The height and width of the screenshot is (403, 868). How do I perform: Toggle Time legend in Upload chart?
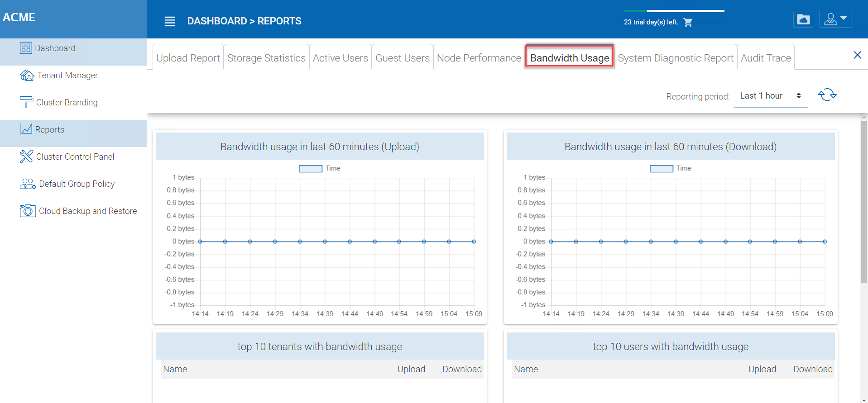pyautogui.click(x=320, y=168)
